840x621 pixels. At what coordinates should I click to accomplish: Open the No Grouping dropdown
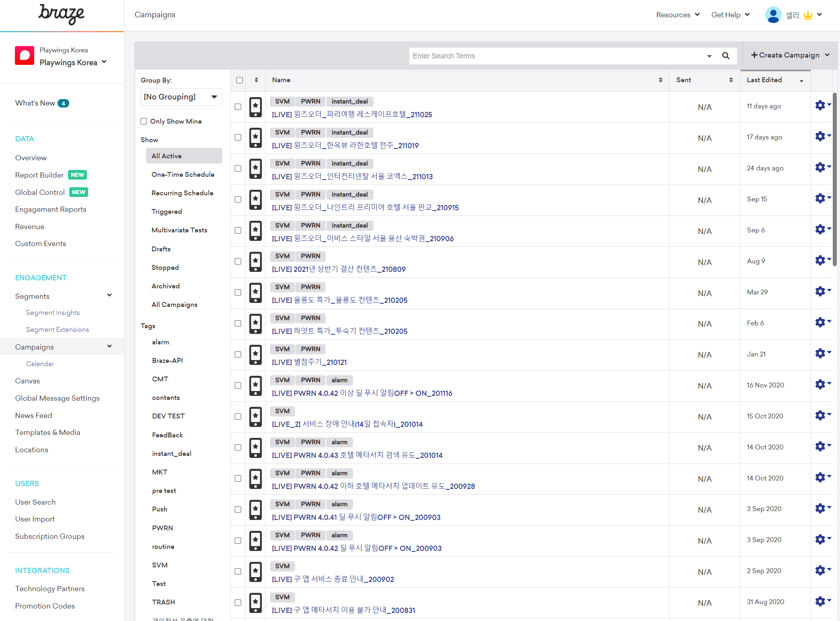181,97
